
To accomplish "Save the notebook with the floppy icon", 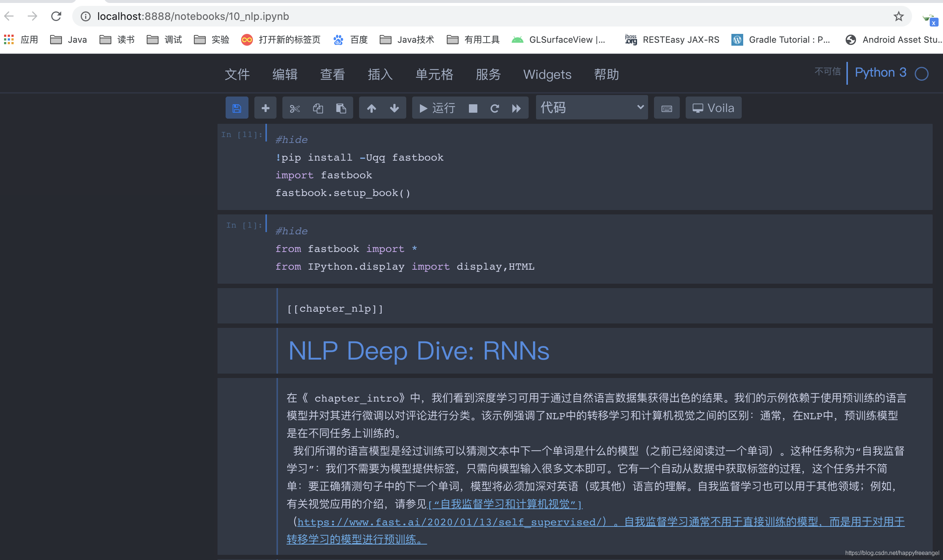I will point(237,108).
